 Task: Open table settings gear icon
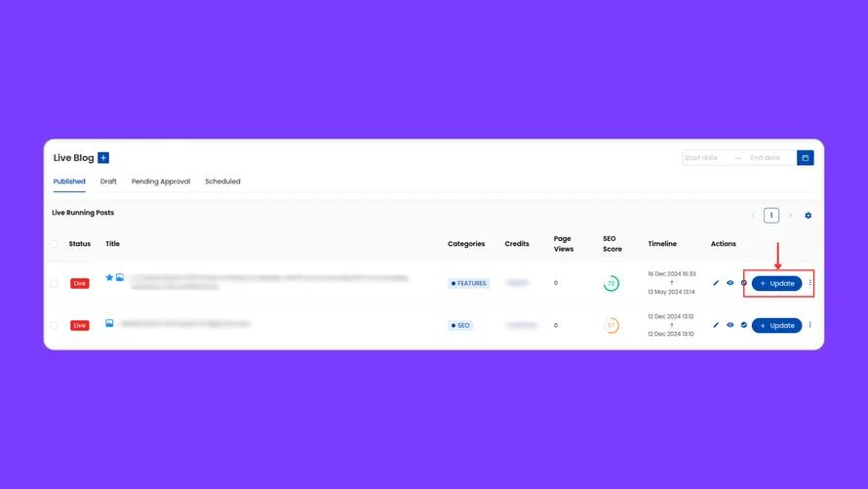808,216
